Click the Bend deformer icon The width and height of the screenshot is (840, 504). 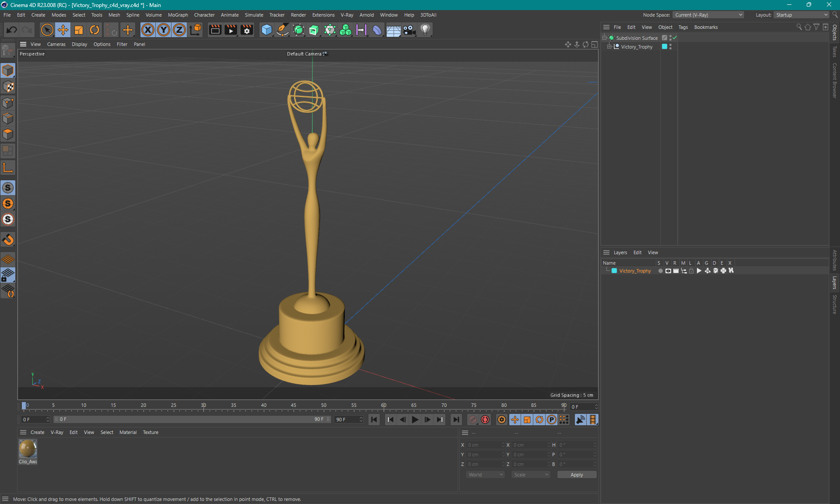coord(377,30)
